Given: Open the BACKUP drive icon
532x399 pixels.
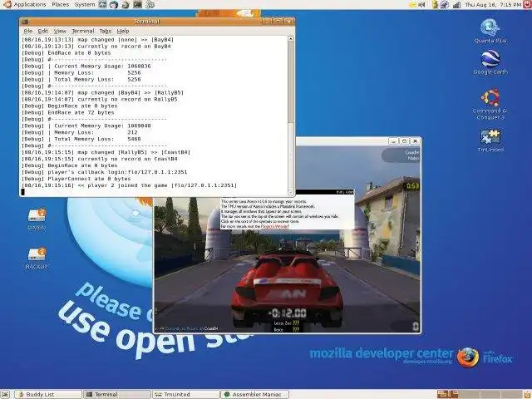Looking at the screenshot, I should point(37,259).
